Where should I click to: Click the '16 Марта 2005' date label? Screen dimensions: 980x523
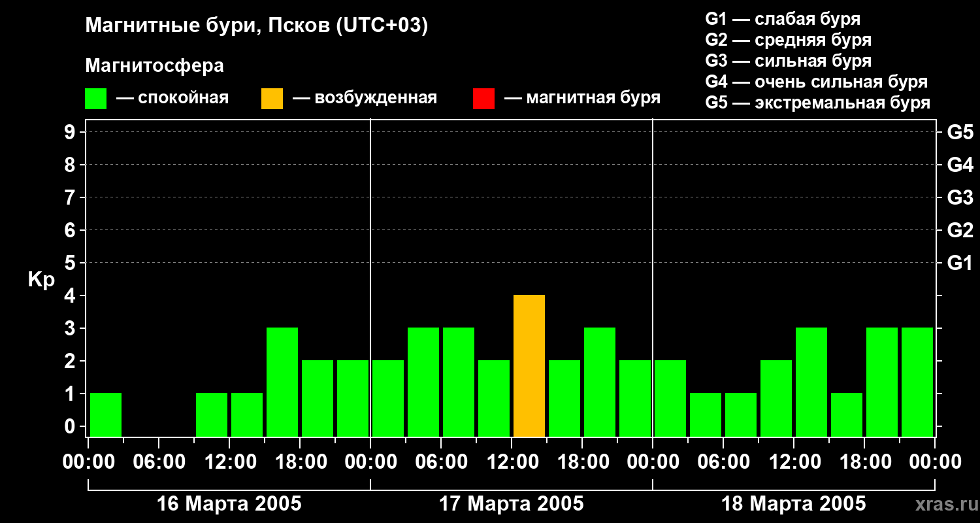(x=229, y=504)
